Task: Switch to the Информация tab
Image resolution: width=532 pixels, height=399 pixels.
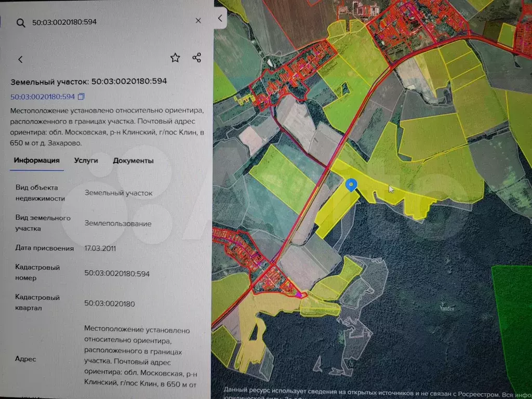Action: pos(37,161)
